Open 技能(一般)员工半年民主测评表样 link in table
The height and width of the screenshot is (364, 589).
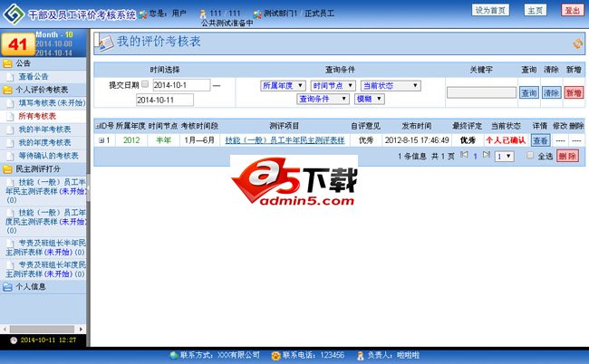point(285,140)
